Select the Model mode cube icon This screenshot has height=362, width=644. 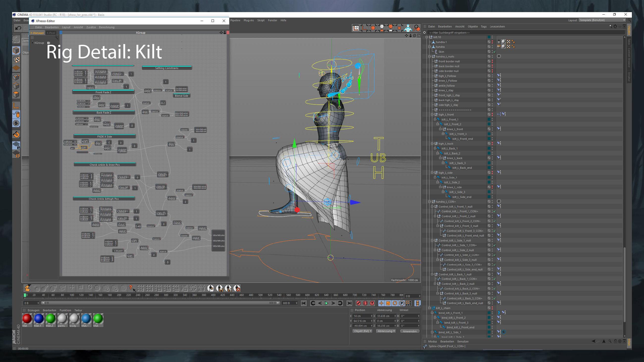[x=16, y=50]
